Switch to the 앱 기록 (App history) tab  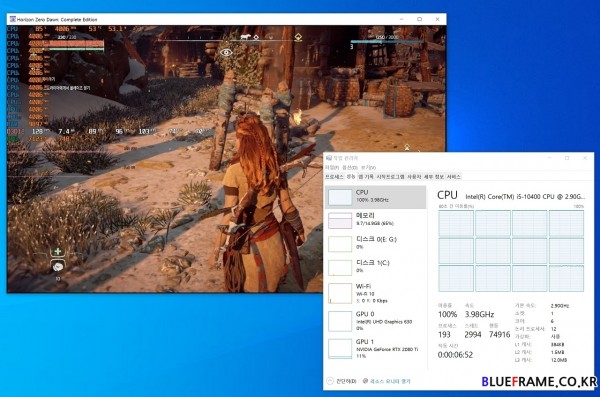[x=366, y=176]
